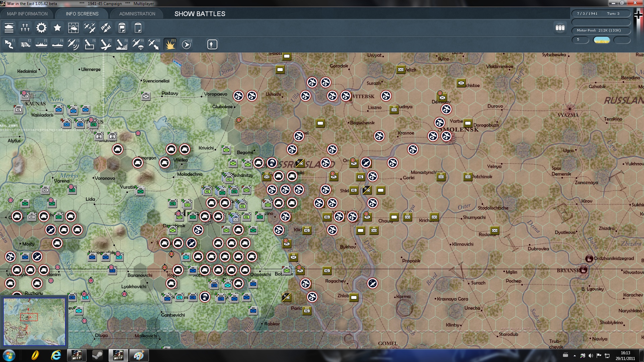Image resolution: width=644 pixels, height=362 pixels.
Task: Open the Windows Start menu
Action: coord(9,355)
